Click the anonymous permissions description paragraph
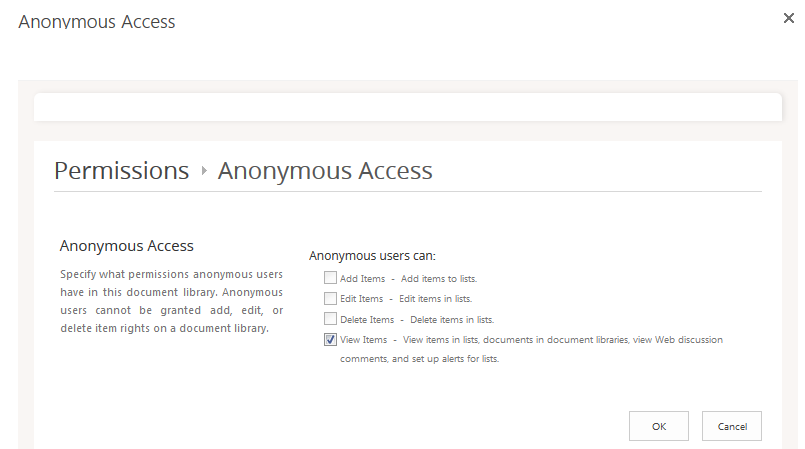The image size is (805, 449). point(171,301)
